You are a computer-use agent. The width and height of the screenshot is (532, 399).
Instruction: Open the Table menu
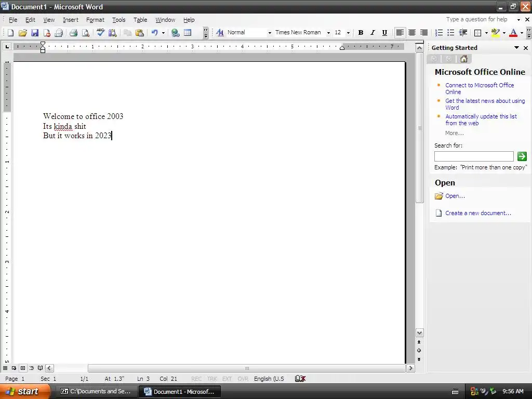(140, 20)
